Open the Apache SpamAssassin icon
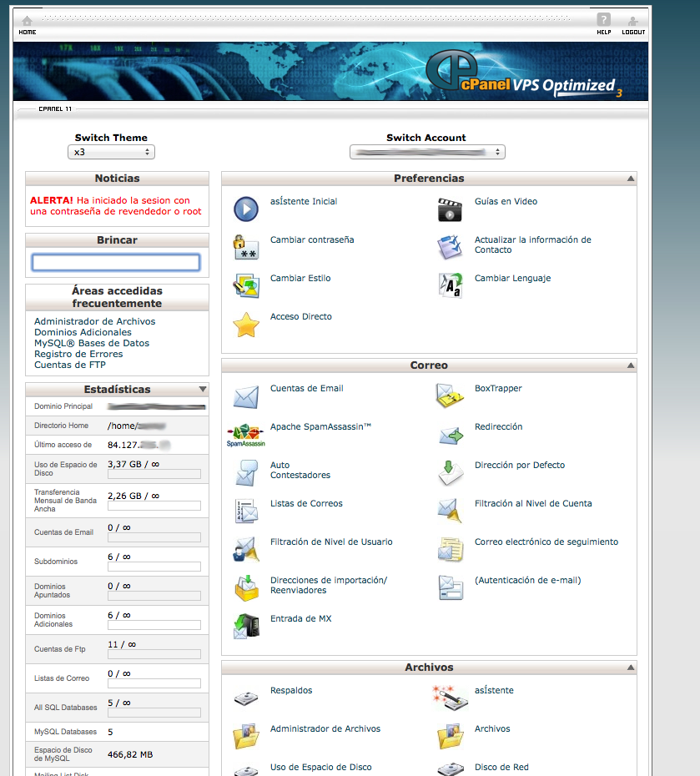Screen dimensions: 700x776 coord(246,435)
